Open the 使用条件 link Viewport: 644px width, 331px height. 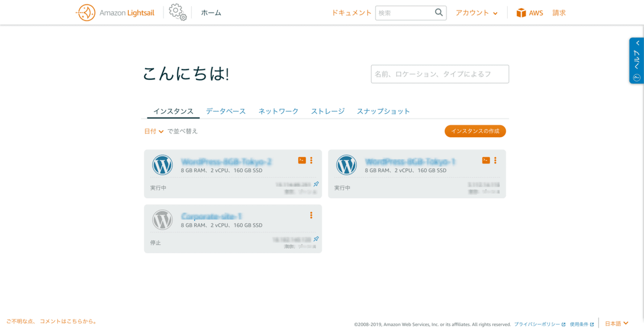point(582,325)
